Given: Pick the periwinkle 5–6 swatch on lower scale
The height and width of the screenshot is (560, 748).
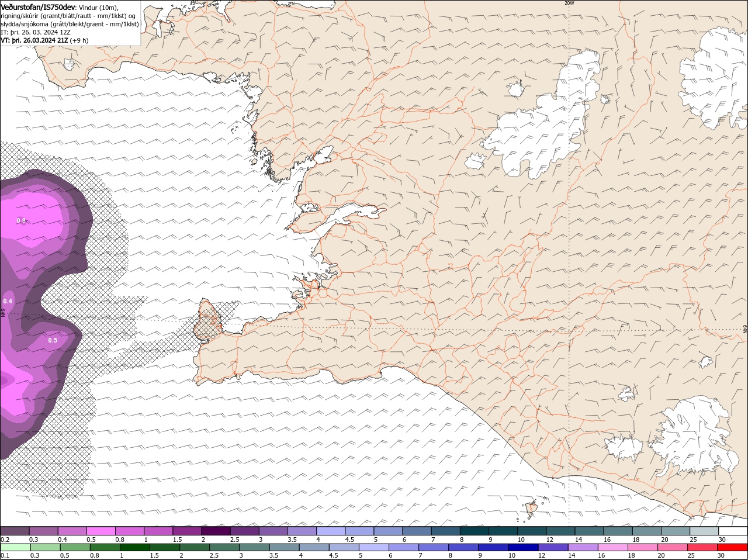Looking at the screenshot, I should click(373, 547).
